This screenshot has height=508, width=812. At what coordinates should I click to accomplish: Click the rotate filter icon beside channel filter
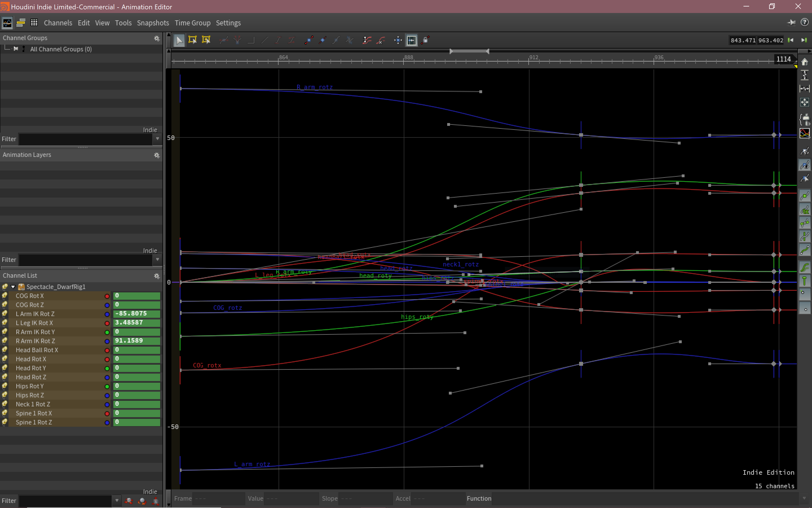tap(142, 501)
